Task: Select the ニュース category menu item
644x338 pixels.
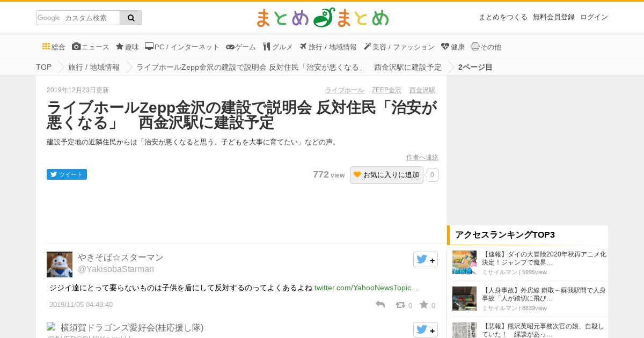Action: point(91,47)
